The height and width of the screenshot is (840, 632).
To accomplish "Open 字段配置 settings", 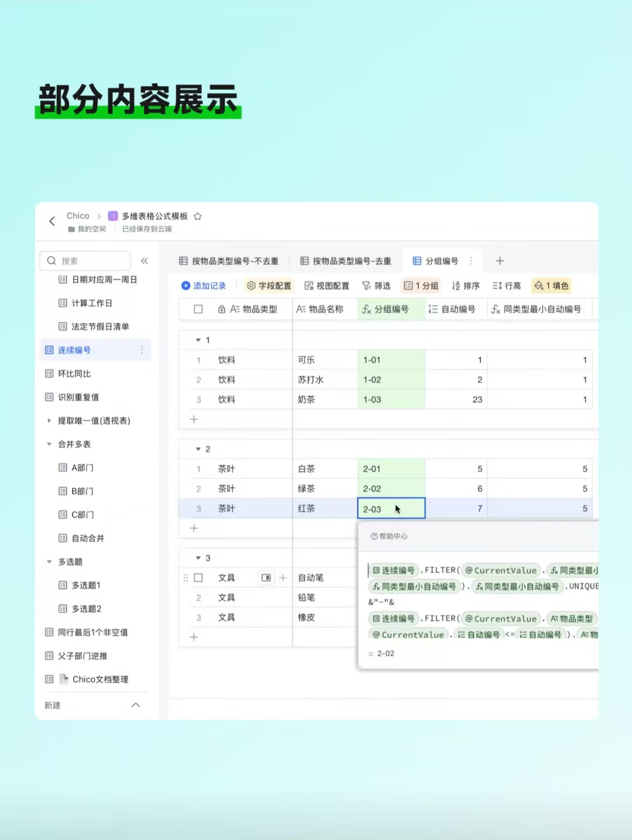I will pos(269,286).
